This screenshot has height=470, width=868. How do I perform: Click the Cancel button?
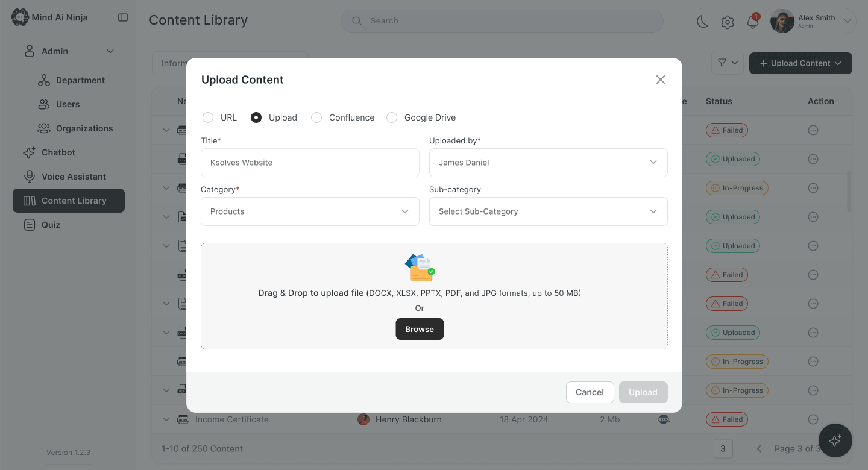(590, 392)
